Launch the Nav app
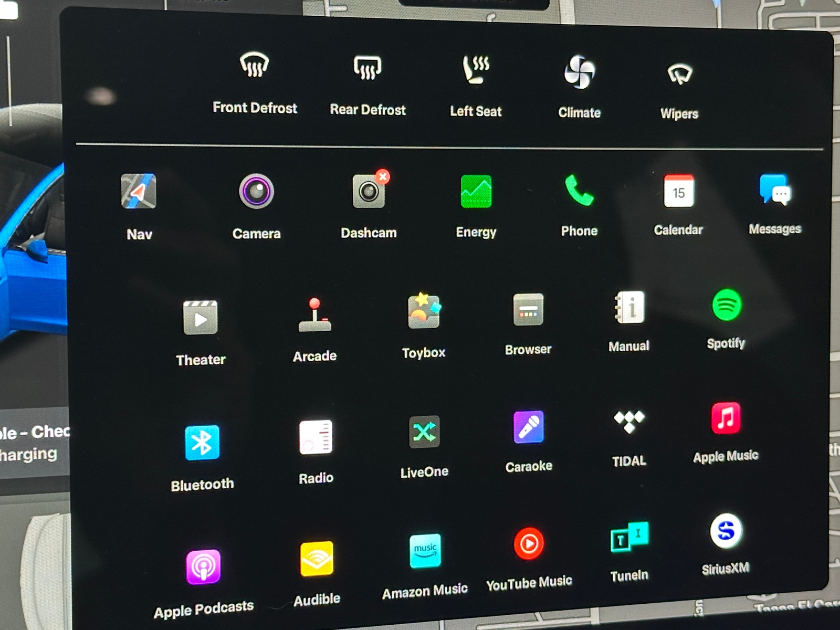The image size is (840, 630). pyautogui.click(x=139, y=192)
